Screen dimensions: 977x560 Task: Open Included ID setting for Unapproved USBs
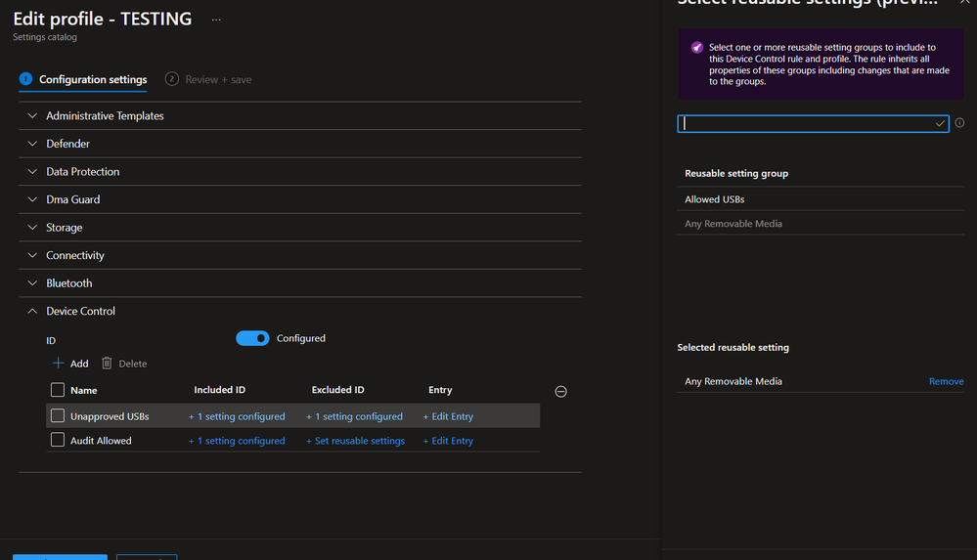[x=237, y=416]
